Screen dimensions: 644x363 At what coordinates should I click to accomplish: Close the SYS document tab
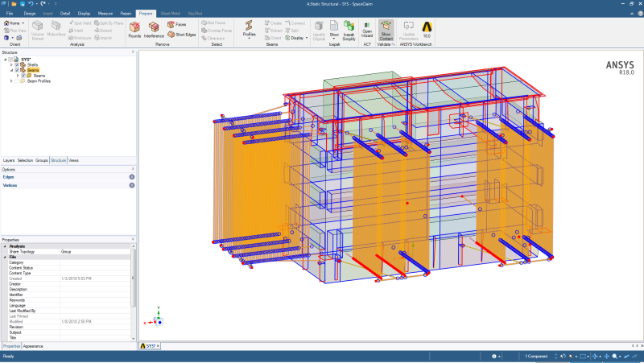point(158,346)
